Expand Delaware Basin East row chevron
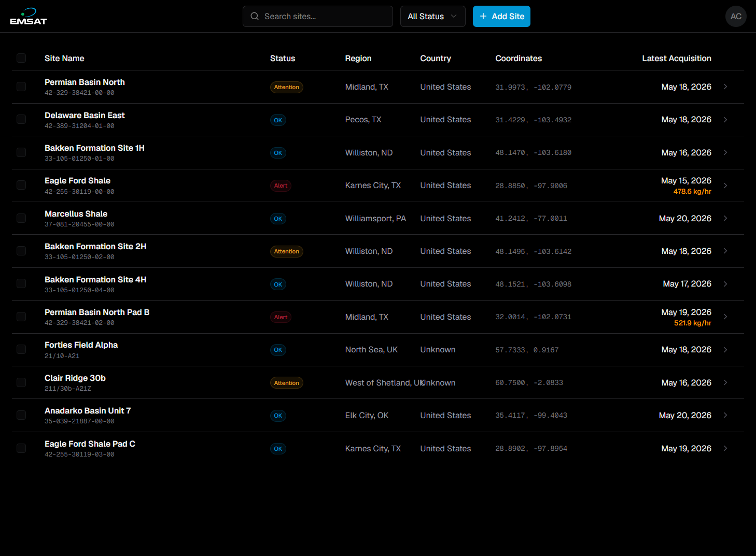The width and height of the screenshot is (756, 556). (x=725, y=120)
